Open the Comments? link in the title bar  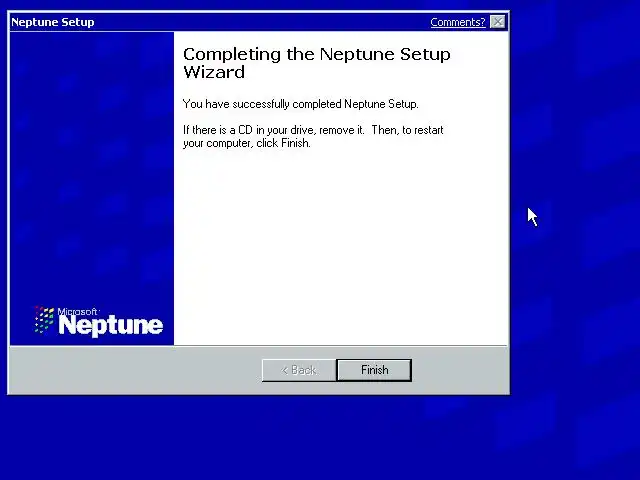(458, 22)
